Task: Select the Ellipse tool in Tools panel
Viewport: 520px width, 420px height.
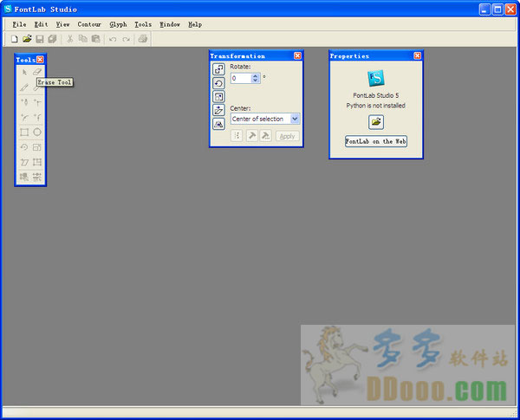Action: coord(37,132)
